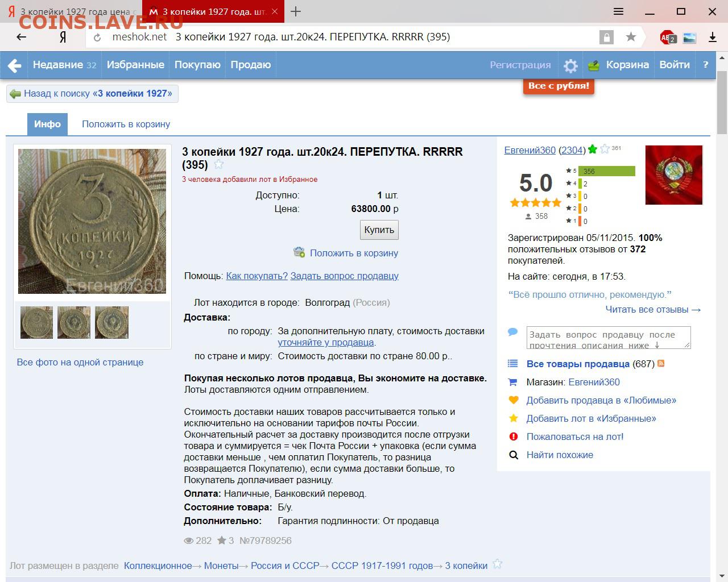Click 'Читать все отзывы' link

click(x=653, y=309)
